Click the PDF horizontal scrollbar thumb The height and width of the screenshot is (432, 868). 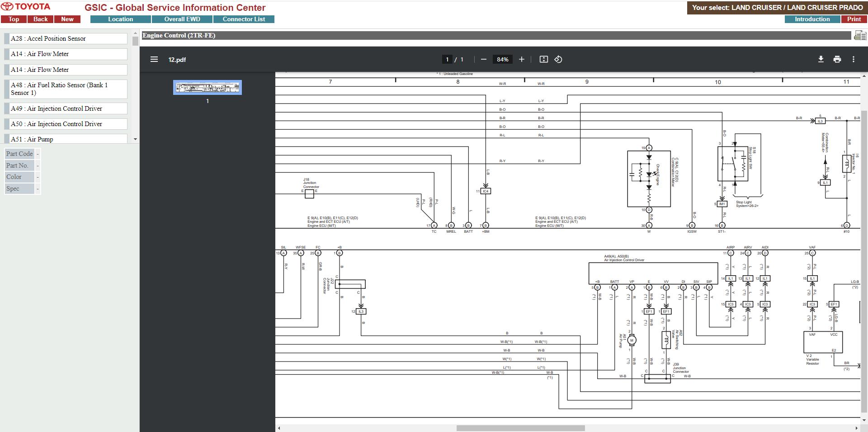[520, 428]
